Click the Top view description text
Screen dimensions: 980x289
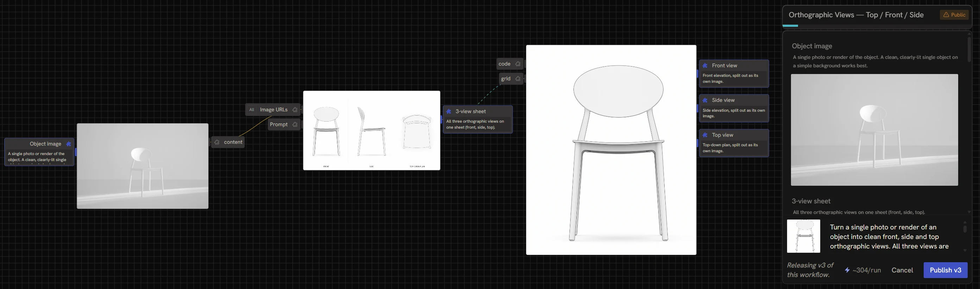pyautogui.click(x=730, y=148)
